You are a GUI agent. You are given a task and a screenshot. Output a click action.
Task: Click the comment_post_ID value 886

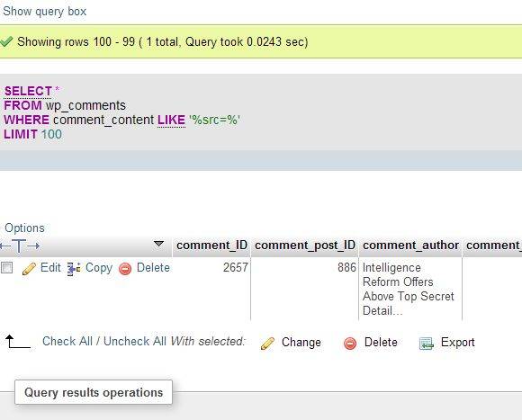[346, 267]
